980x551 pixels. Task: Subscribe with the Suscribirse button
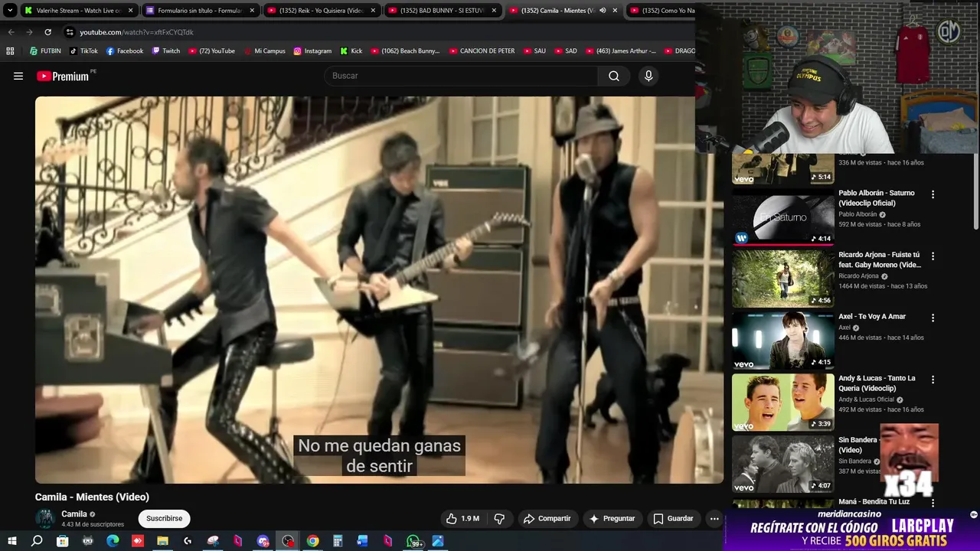pos(164,518)
